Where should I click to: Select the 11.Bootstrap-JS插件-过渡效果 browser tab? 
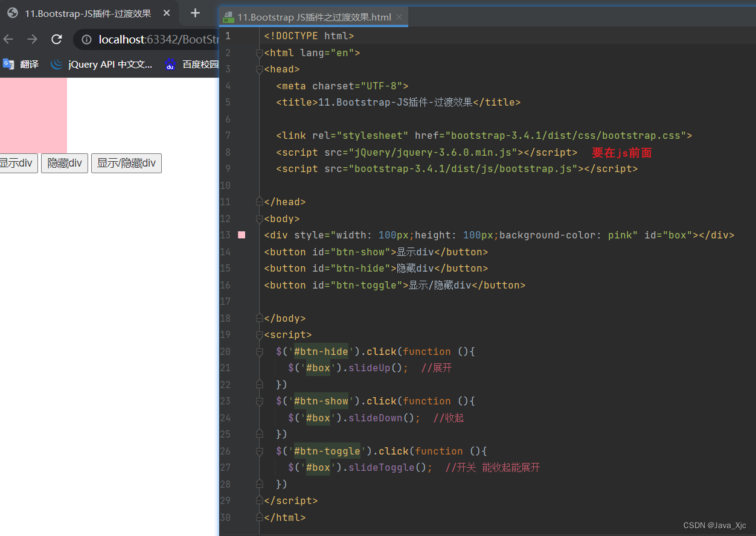88,13
